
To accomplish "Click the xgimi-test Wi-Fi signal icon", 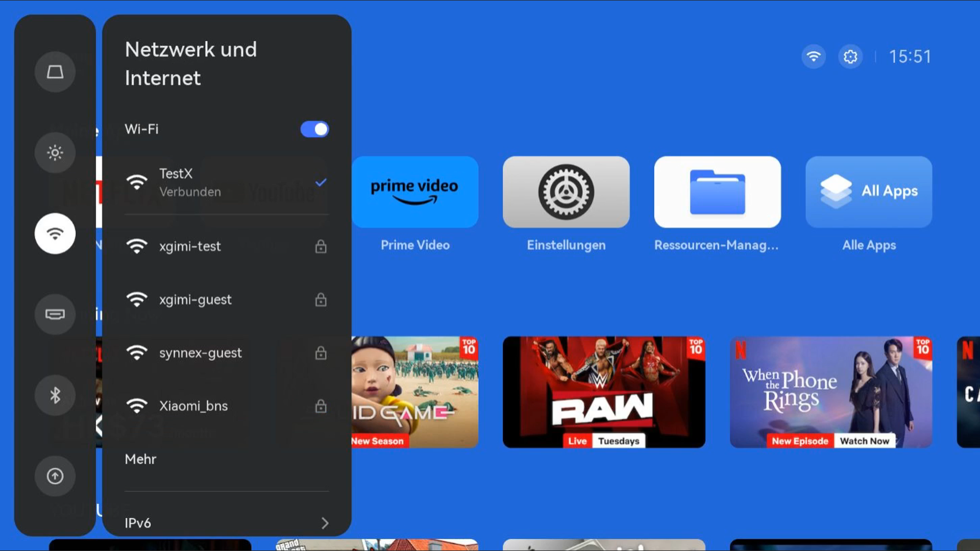I will tap(137, 246).
